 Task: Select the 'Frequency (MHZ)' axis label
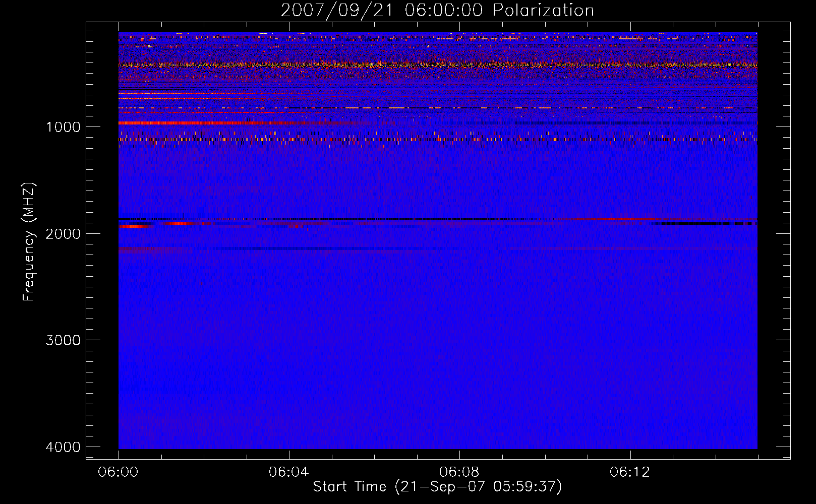(x=29, y=241)
